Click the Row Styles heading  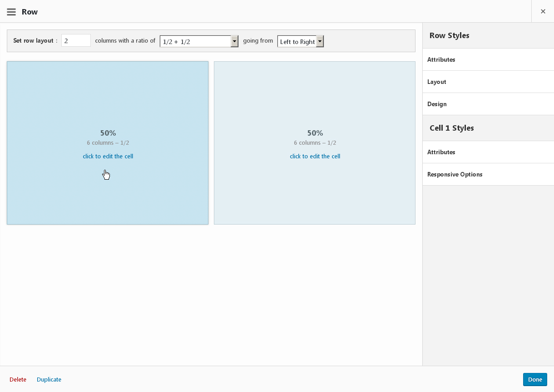450,35
